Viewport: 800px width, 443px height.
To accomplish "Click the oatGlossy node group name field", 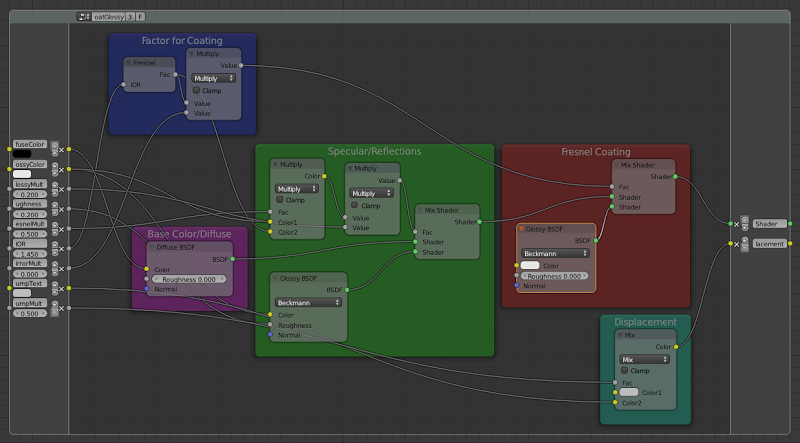I will click(109, 17).
